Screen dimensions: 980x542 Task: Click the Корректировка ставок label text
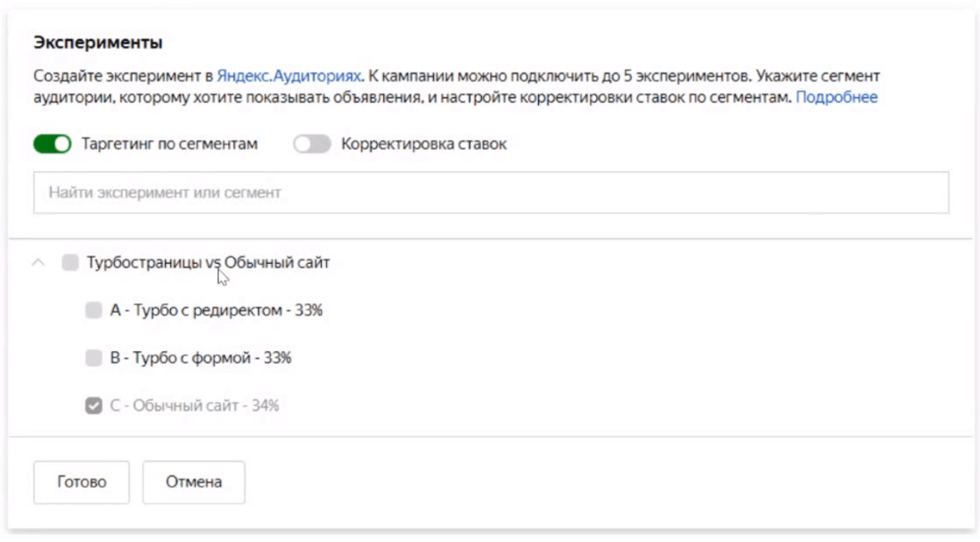[423, 144]
